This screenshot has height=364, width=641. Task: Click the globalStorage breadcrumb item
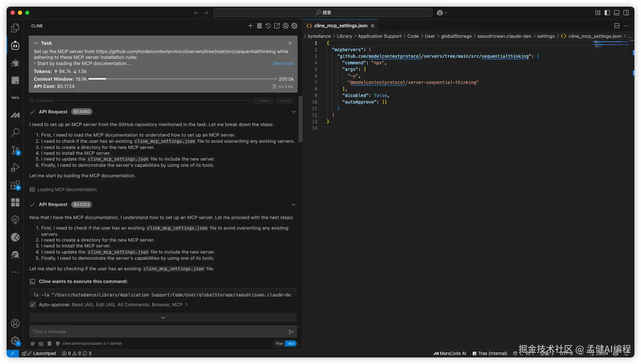(x=456, y=36)
